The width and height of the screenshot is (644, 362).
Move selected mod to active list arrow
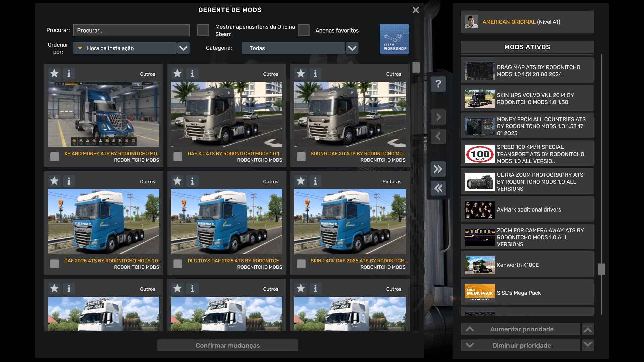click(438, 117)
